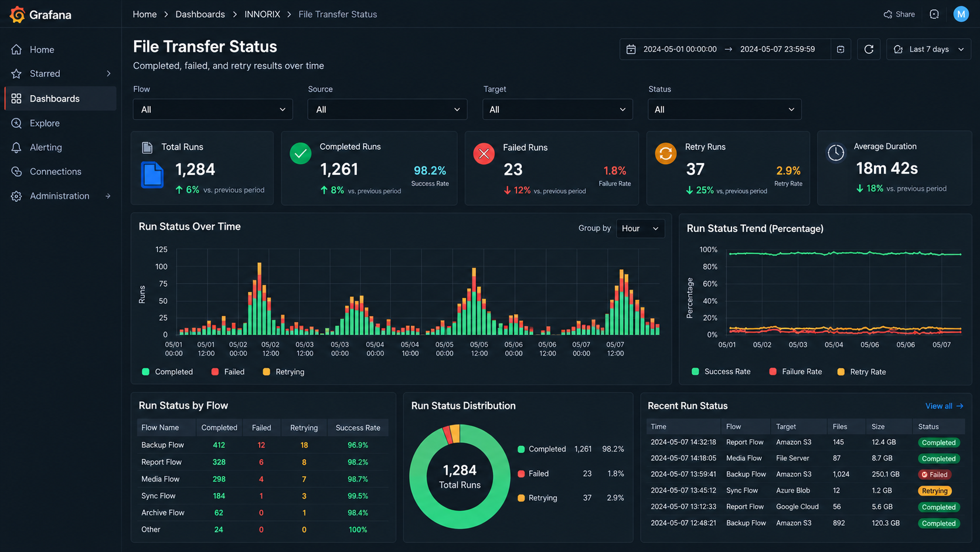Select Dashboards in the sidebar
Screen dimensions: 980x552
point(60,99)
